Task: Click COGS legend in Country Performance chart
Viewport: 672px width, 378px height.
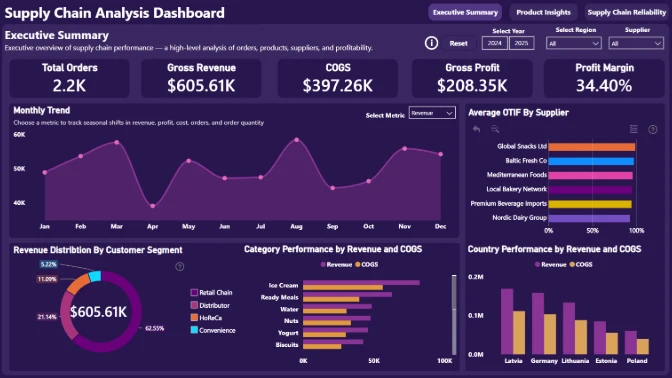Action: click(581, 264)
